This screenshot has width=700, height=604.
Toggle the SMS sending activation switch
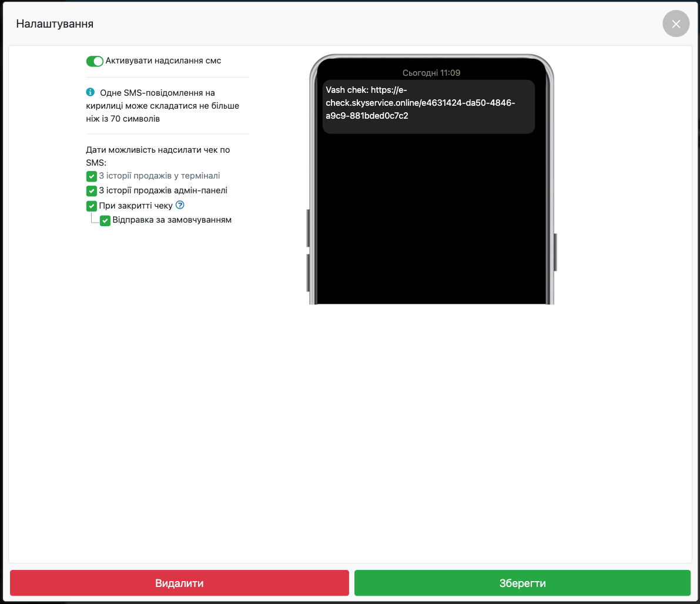tap(95, 61)
